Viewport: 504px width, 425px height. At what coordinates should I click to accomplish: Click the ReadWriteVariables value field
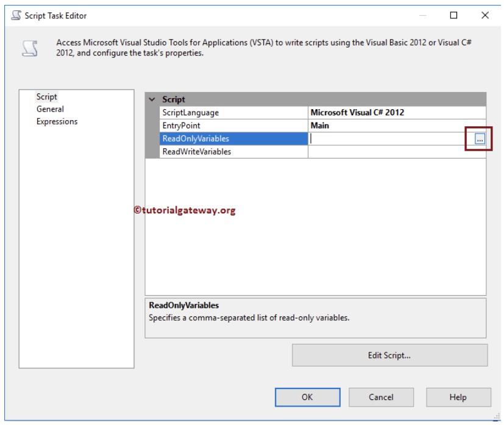point(397,151)
